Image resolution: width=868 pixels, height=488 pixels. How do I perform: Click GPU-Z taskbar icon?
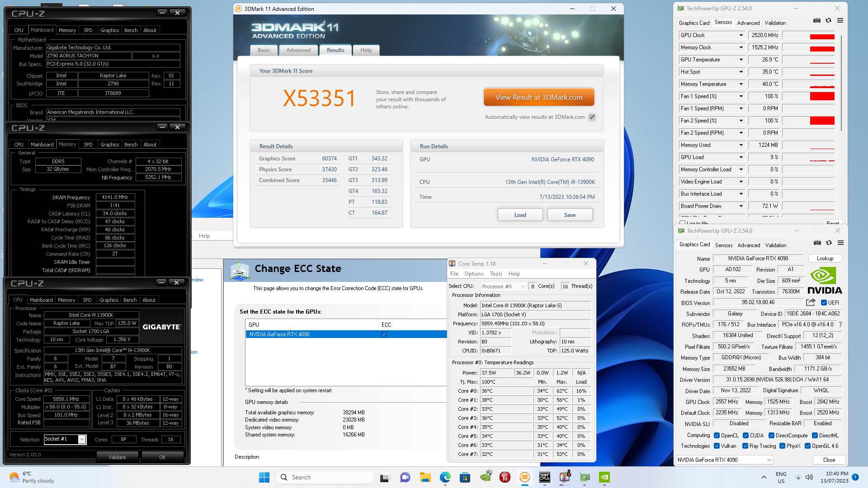click(585, 477)
